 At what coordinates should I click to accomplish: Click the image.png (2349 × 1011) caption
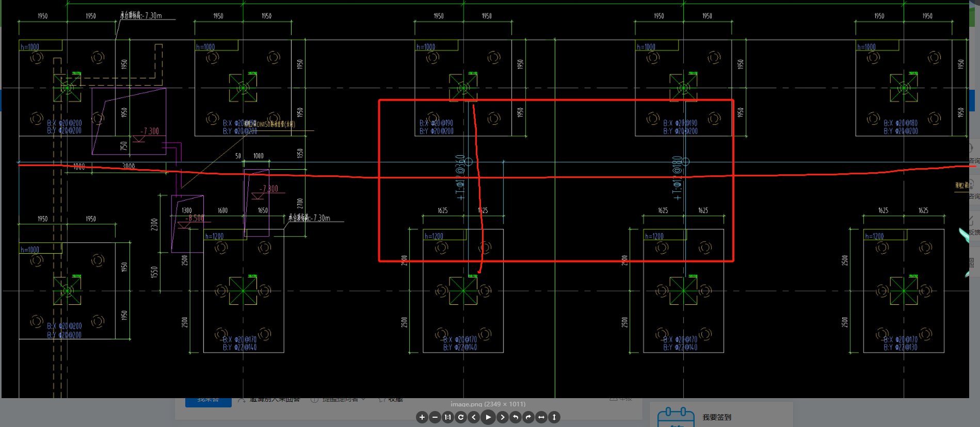click(488, 404)
